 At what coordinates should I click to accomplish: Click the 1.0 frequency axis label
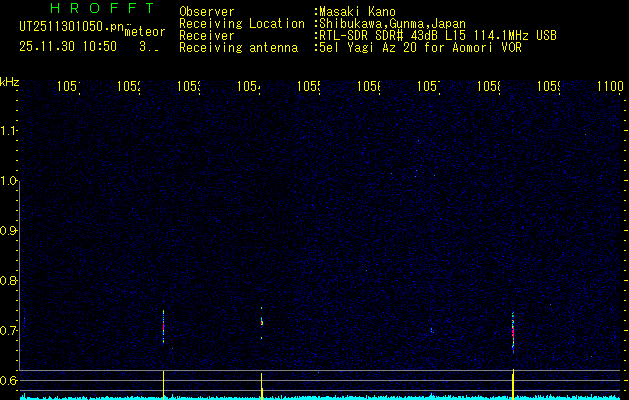click(x=8, y=181)
